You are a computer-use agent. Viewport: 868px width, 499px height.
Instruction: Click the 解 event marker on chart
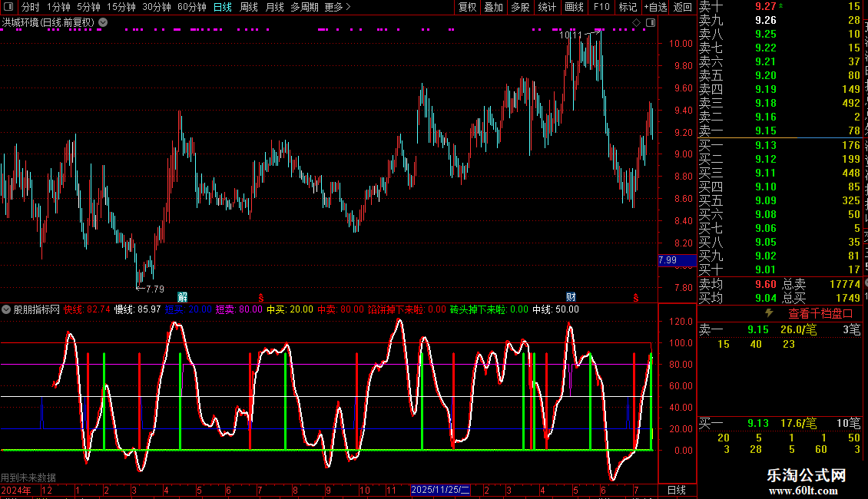coord(182,297)
